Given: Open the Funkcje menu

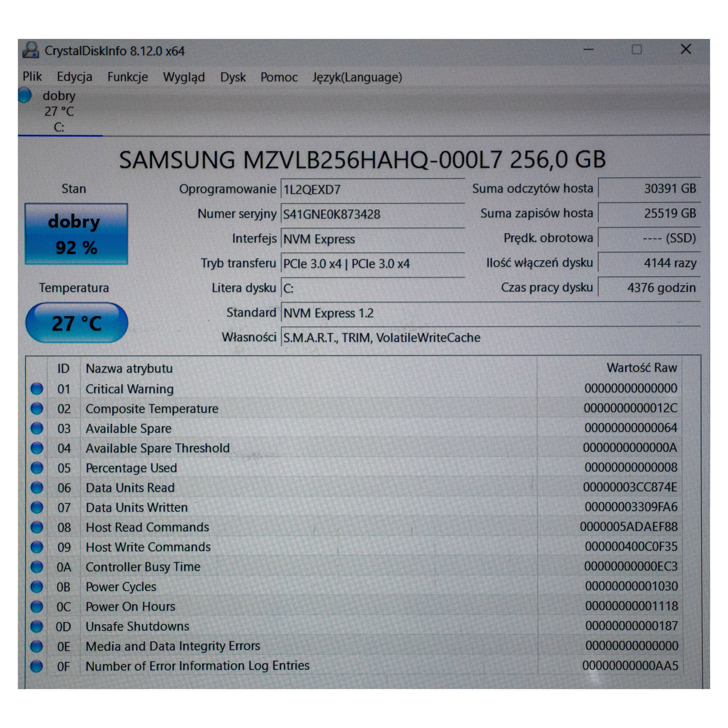Looking at the screenshot, I should click(127, 77).
